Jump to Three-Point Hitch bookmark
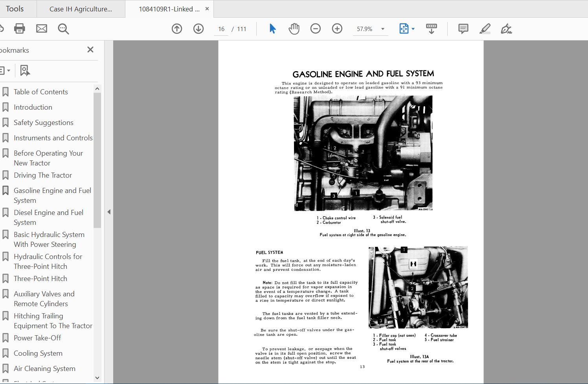 40,278
